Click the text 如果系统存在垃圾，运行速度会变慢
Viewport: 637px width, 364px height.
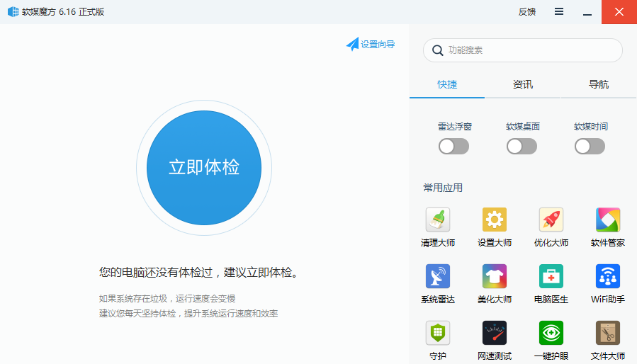167,299
